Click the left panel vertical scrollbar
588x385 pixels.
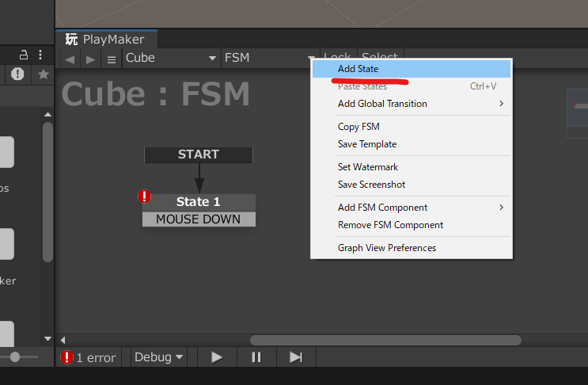click(x=47, y=192)
